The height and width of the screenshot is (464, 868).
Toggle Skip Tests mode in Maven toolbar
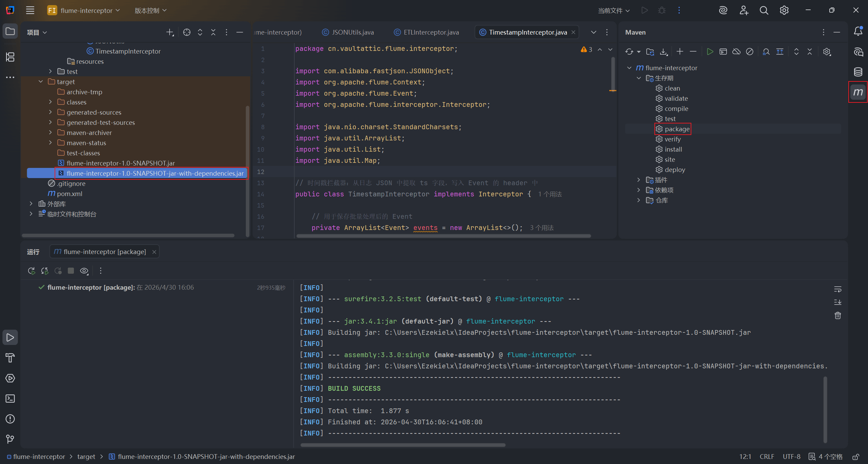[x=750, y=52]
